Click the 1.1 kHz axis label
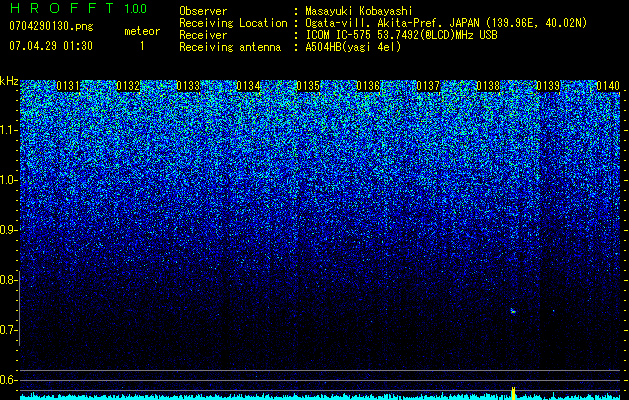 tap(8, 130)
